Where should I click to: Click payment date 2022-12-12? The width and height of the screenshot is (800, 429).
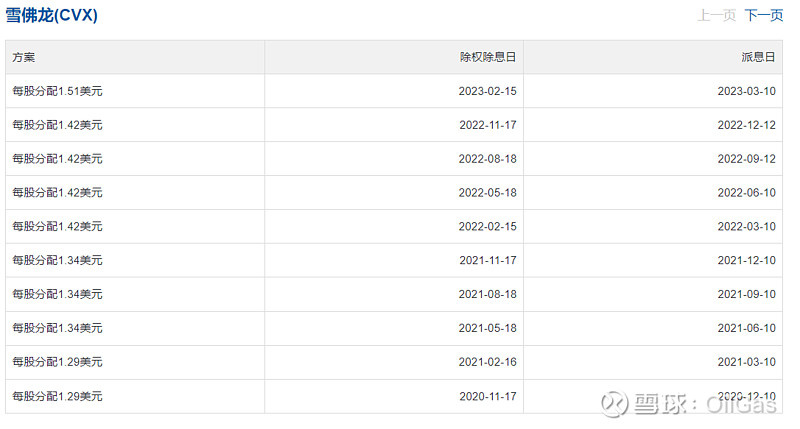[746, 125]
